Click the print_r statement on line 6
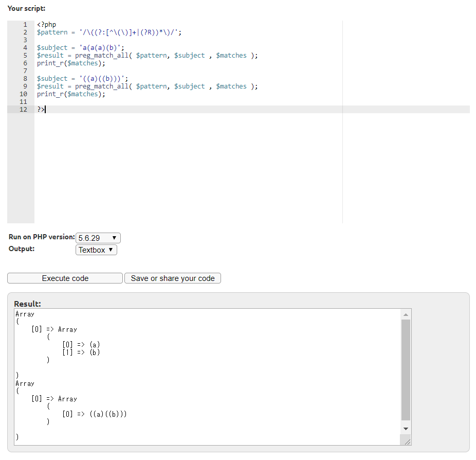This screenshot has width=476, height=460. pos(70,63)
